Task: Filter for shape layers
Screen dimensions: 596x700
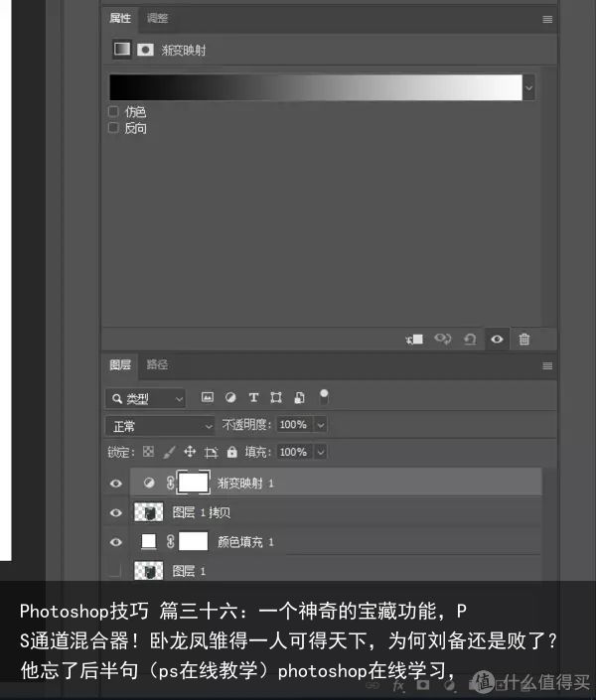Action: tap(276, 397)
